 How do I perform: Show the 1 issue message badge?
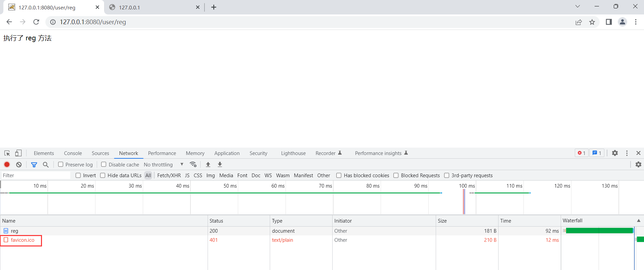coord(597,153)
